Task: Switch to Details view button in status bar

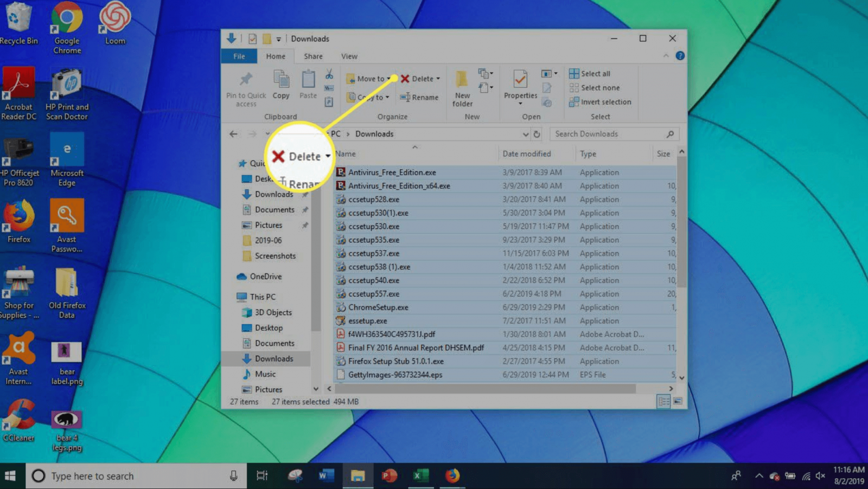Action: click(663, 402)
